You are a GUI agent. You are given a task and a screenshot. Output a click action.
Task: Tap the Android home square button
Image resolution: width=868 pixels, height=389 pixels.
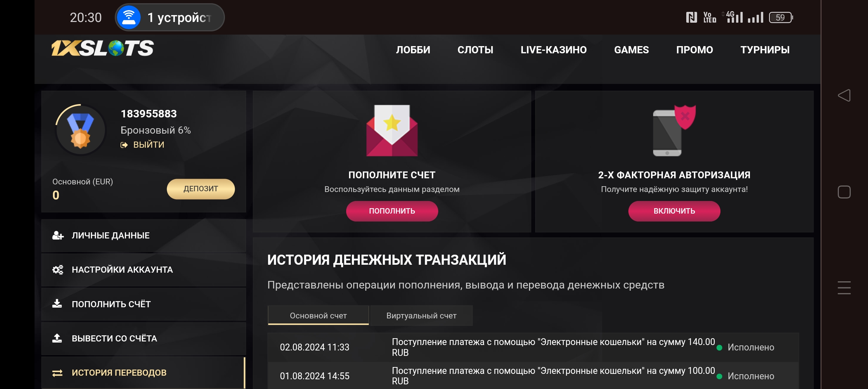pyautogui.click(x=844, y=192)
